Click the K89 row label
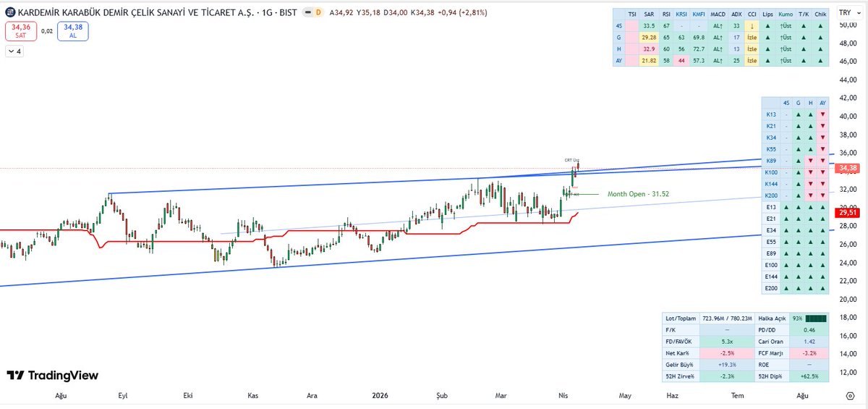Screen dimensions: 868x409 pos(771,161)
